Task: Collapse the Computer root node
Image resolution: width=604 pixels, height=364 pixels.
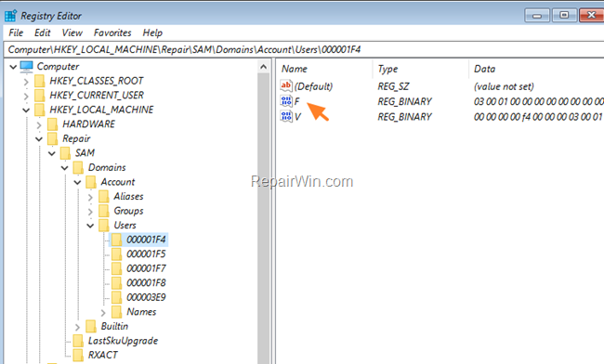Action: click(x=13, y=67)
